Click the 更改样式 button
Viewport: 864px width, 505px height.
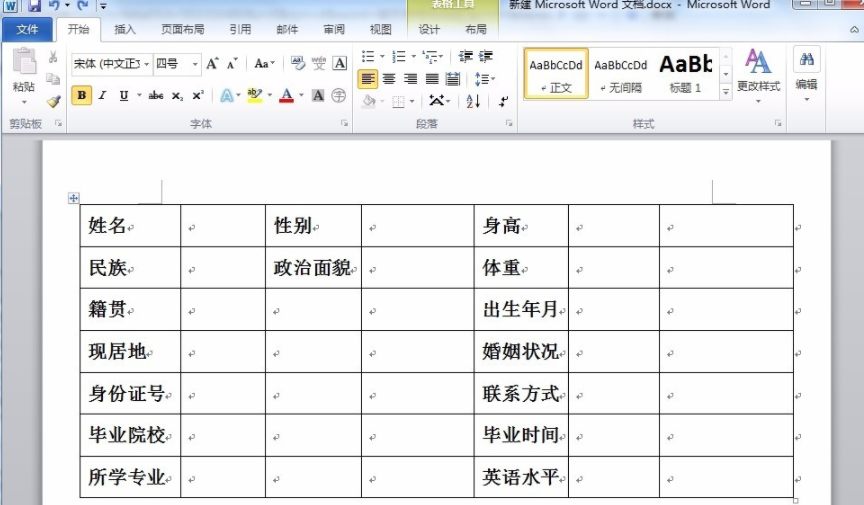[x=759, y=74]
